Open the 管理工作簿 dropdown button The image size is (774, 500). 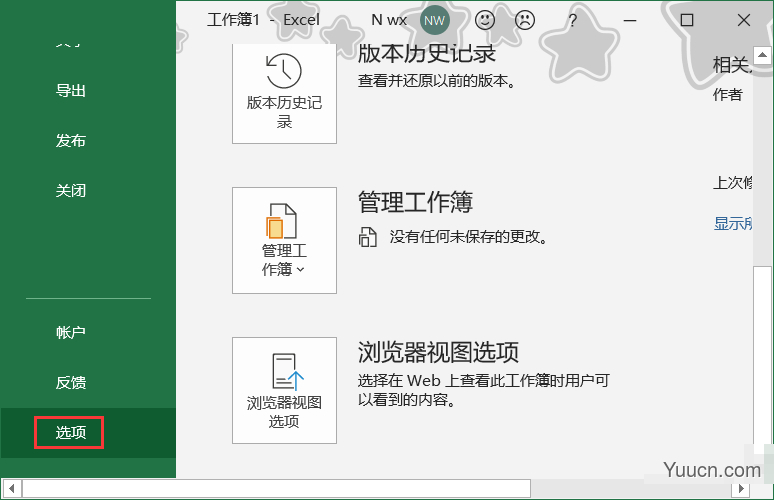[x=284, y=240]
